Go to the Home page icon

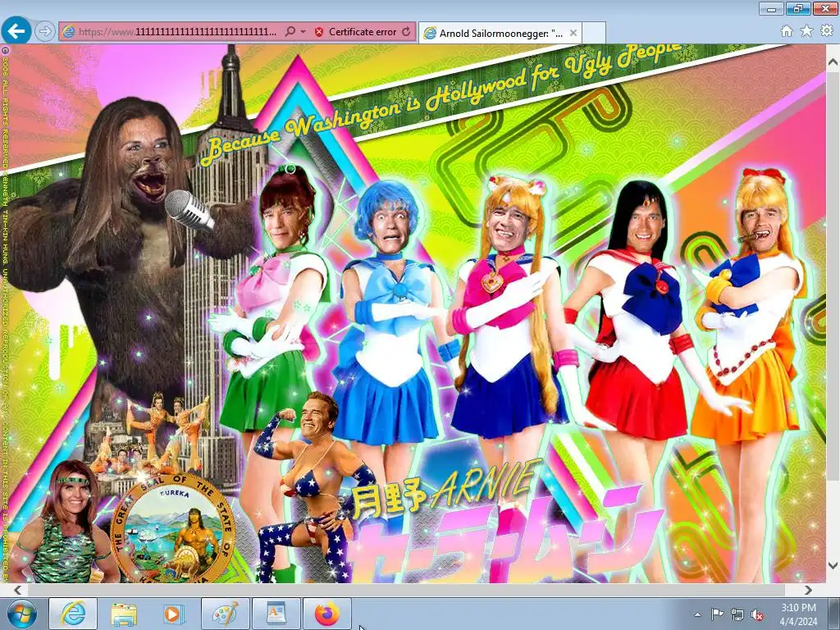787,31
